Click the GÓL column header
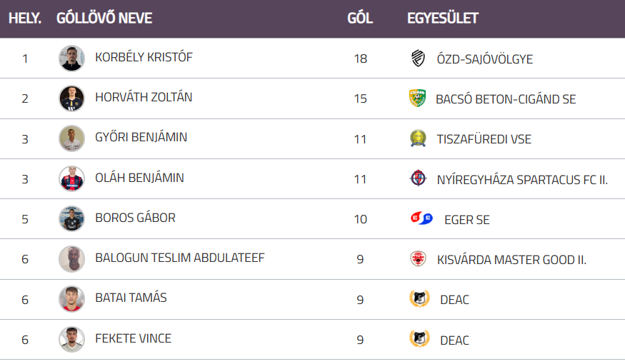 tap(360, 19)
